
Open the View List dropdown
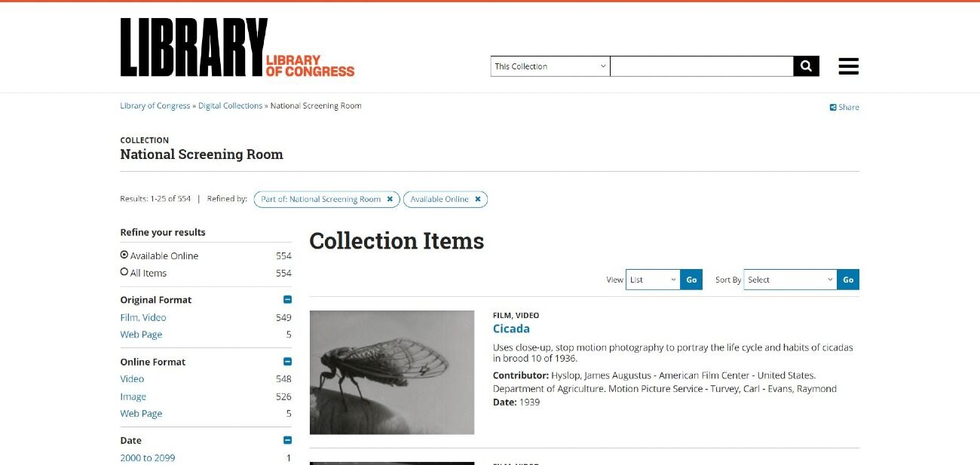pyautogui.click(x=653, y=280)
